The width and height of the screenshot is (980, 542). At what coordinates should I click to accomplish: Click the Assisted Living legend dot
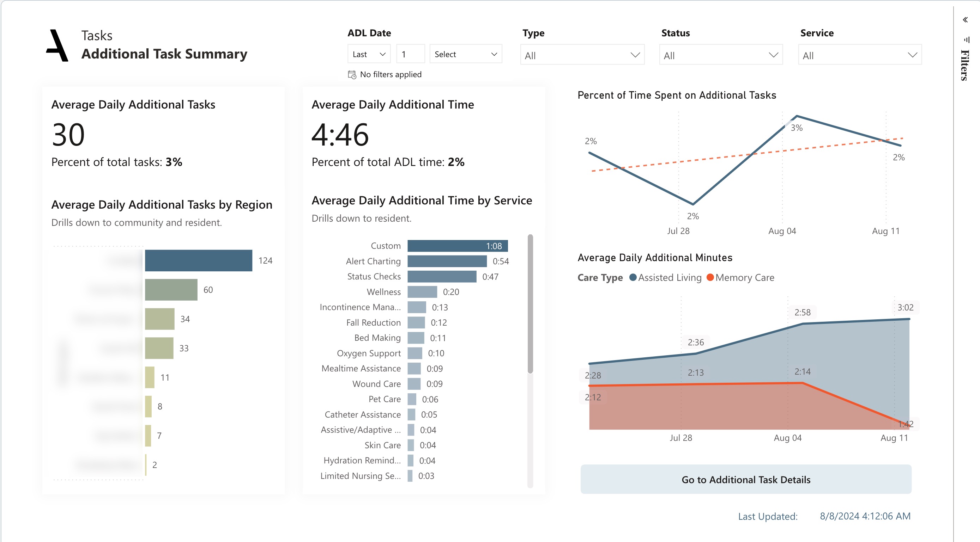coord(633,277)
